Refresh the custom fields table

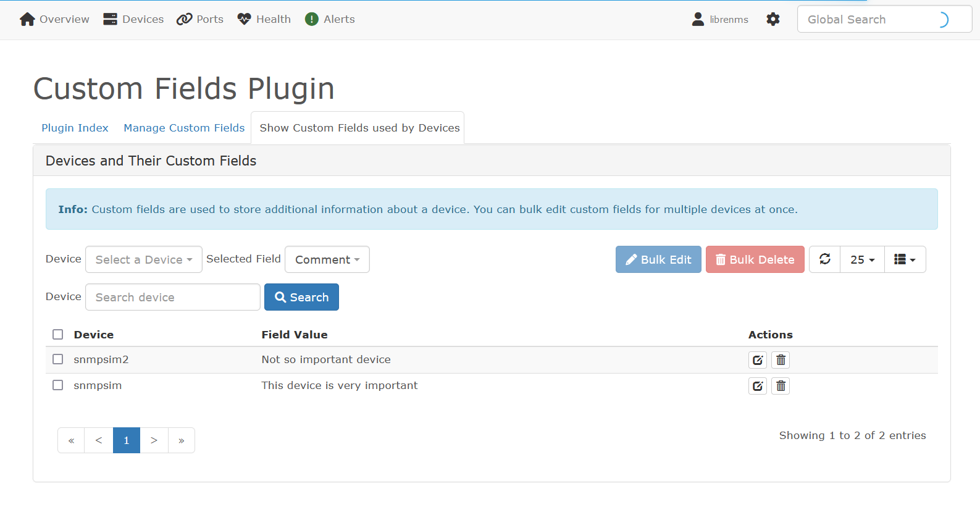click(x=824, y=259)
